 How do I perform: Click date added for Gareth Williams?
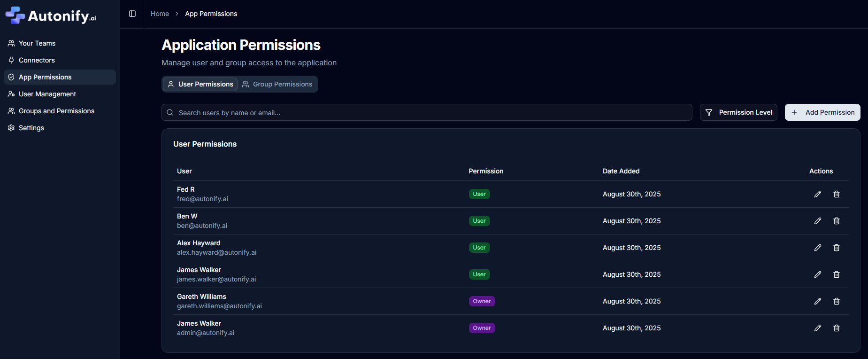click(x=632, y=301)
